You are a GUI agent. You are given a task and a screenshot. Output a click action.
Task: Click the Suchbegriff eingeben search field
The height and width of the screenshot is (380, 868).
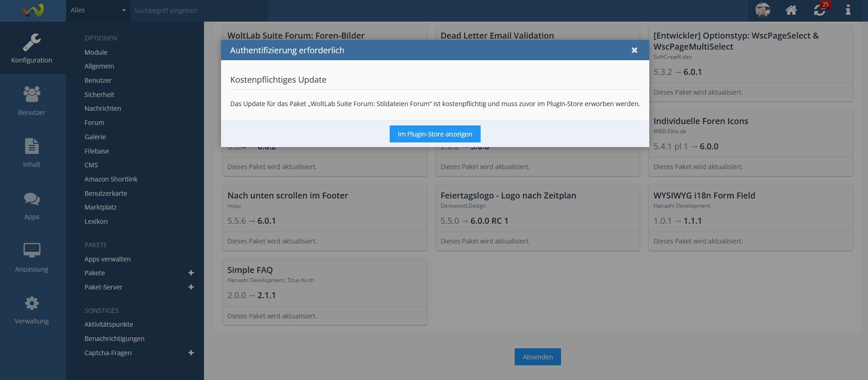(x=199, y=10)
